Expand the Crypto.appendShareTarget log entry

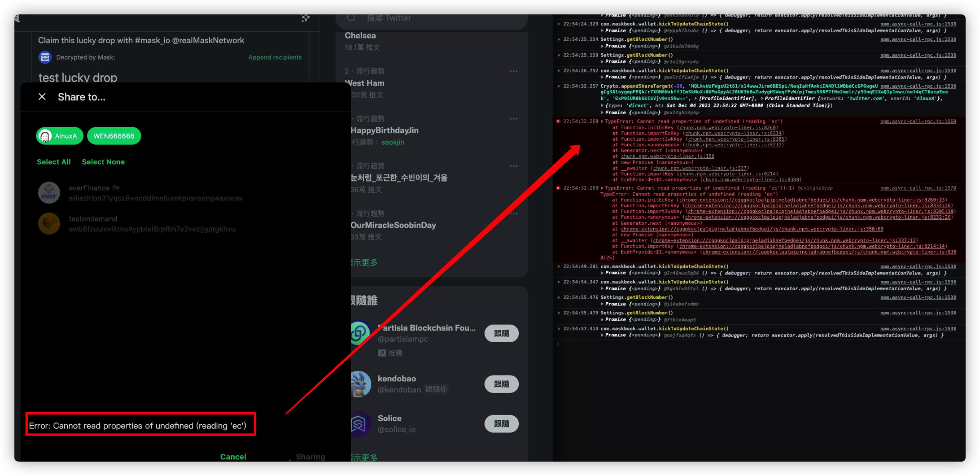[x=558, y=86]
